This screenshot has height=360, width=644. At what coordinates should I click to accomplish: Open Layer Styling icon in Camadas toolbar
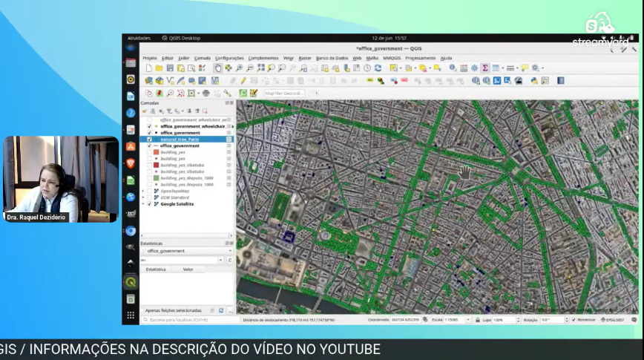pos(144,111)
